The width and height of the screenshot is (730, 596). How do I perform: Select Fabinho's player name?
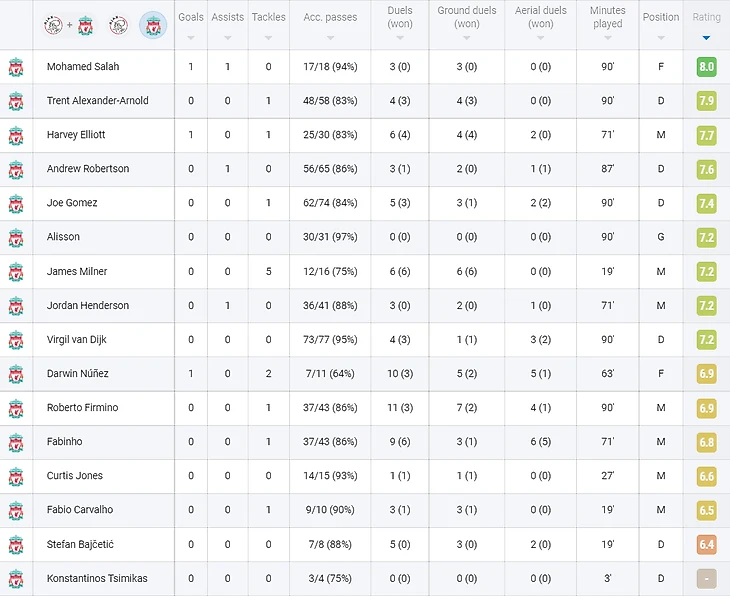tap(64, 441)
